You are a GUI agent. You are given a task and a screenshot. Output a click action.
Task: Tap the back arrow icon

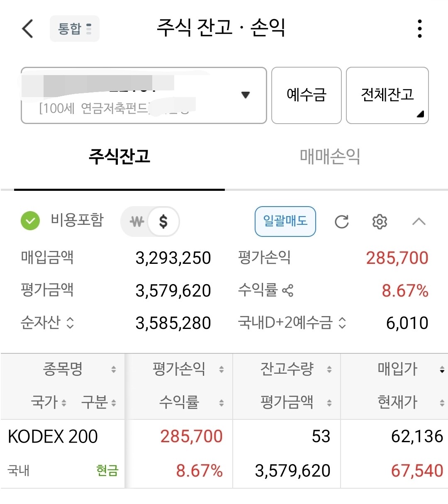tap(27, 29)
